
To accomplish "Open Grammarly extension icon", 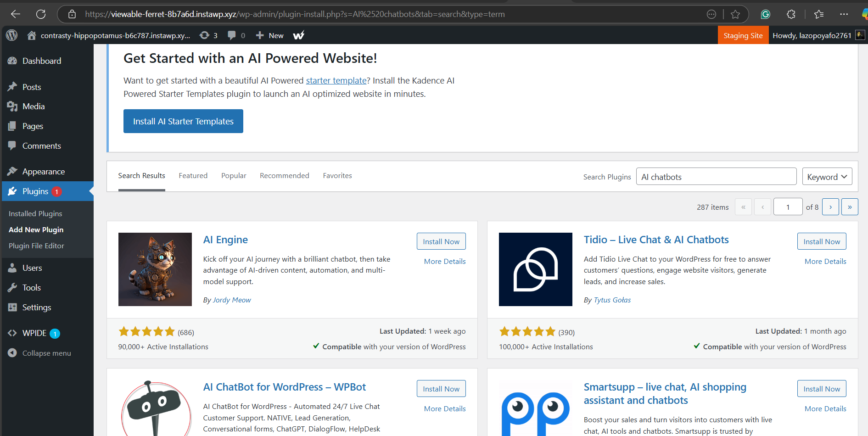I will 765,14.
